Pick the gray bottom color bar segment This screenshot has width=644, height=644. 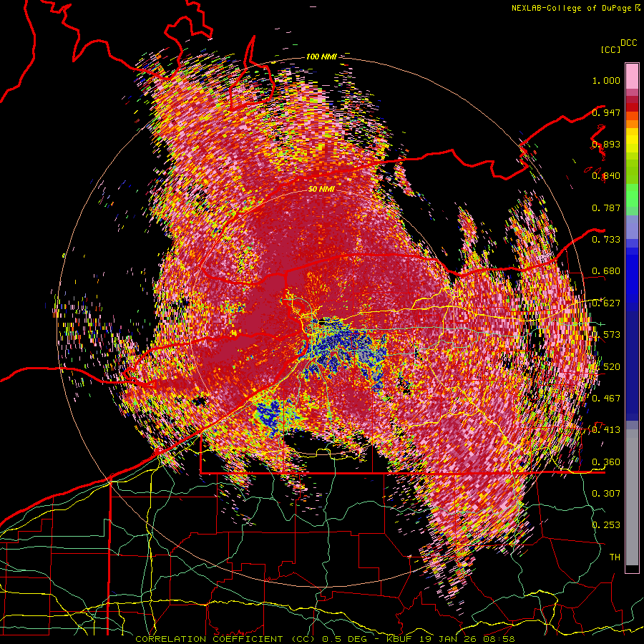[632, 497]
